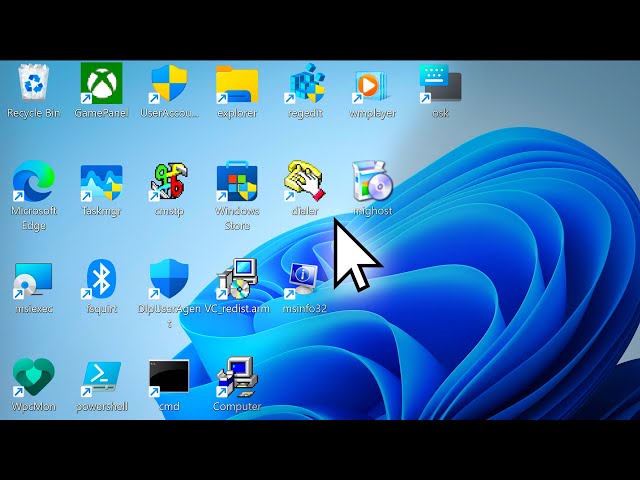Select the Windows Store shortcut
The height and width of the screenshot is (480, 640).
click(x=237, y=181)
